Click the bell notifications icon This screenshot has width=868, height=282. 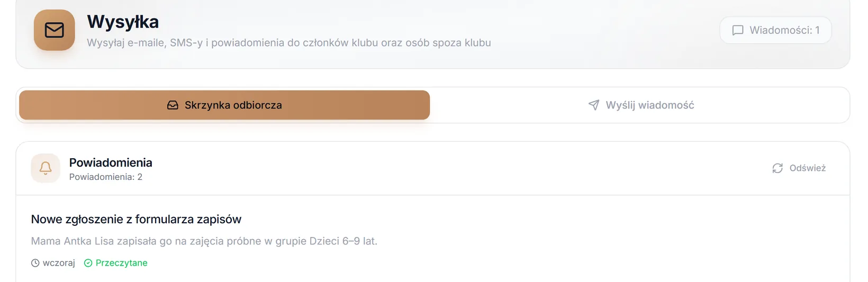point(46,168)
